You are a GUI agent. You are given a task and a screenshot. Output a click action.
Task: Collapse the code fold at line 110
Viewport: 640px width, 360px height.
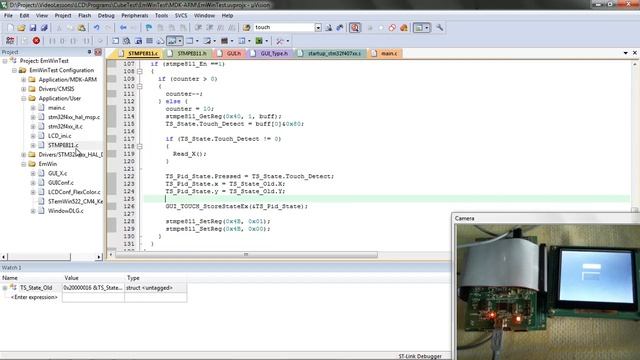click(140, 87)
